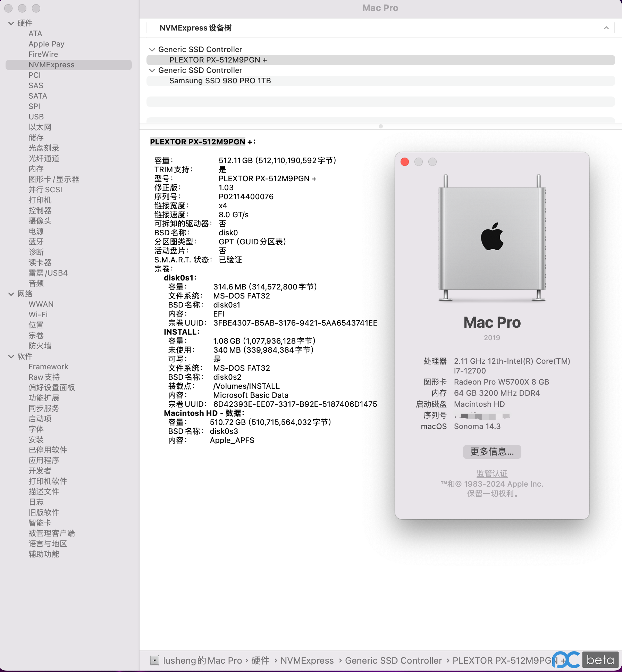Image resolution: width=622 pixels, height=672 pixels.
Task: Open 音频 audio entry
Action: coord(36,284)
